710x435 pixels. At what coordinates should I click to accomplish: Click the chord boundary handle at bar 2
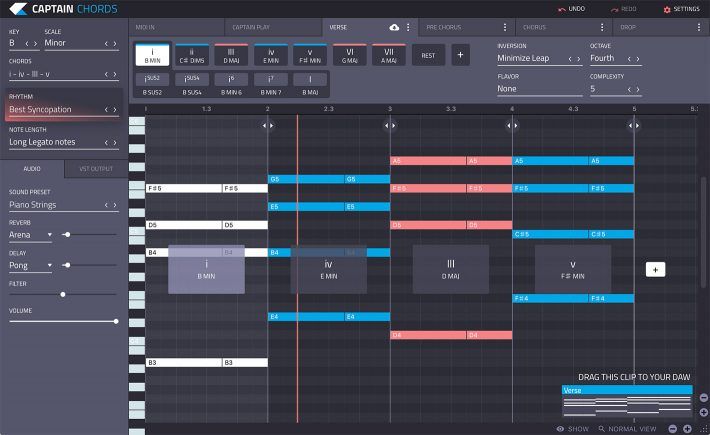268,125
